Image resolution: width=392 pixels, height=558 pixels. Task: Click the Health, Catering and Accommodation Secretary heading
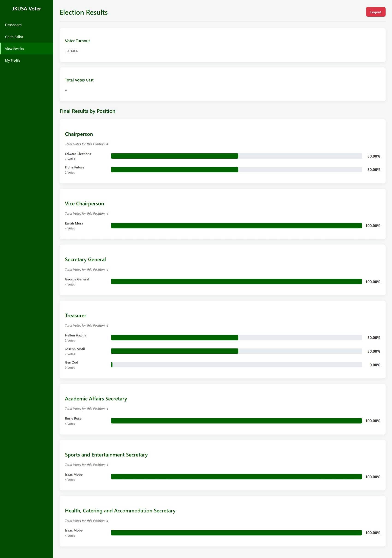(120, 511)
